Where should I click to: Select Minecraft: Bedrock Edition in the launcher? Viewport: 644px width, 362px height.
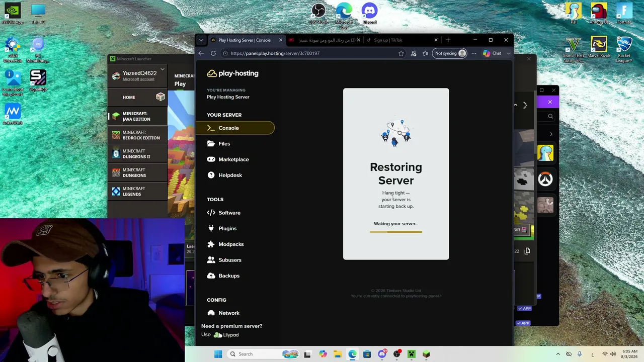(x=138, y=135)
